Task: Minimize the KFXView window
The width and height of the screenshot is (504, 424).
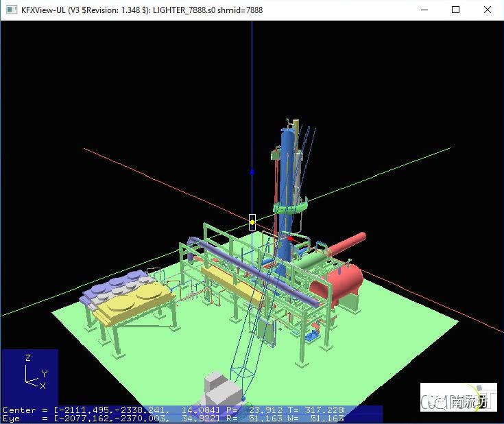Action: click(424, 10)
